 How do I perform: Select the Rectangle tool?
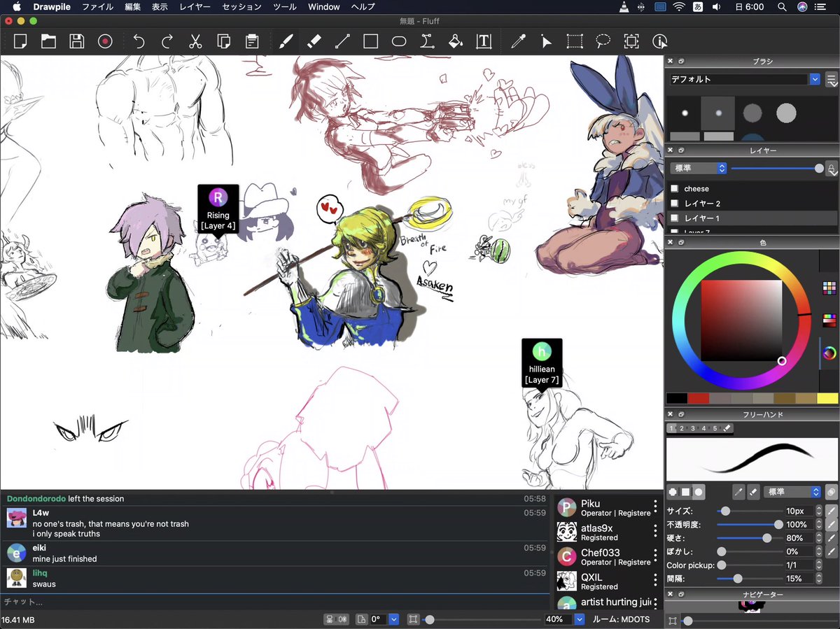click(370, 42)
